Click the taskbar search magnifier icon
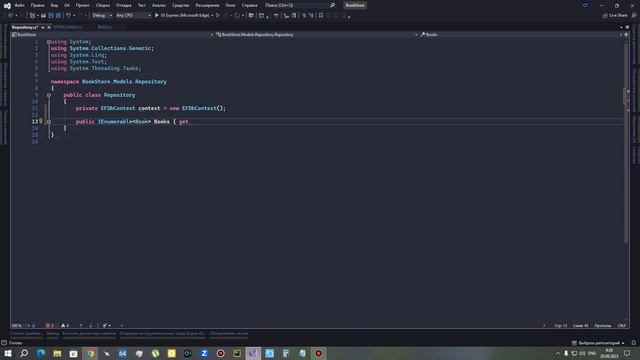The height and width of the screenshot is (360, 640). (24, 353)
